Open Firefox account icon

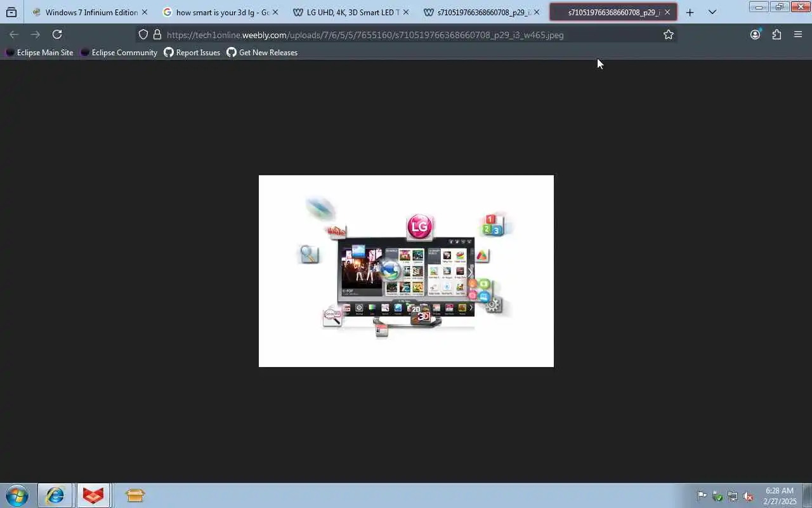coord(755,34)
